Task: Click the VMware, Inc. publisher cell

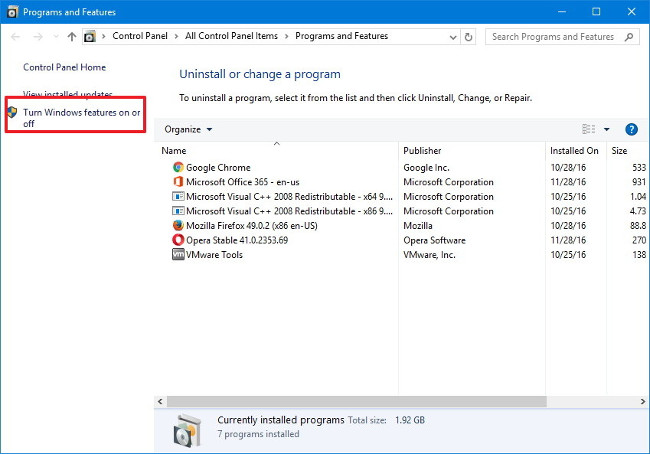Action: point(429,255)
